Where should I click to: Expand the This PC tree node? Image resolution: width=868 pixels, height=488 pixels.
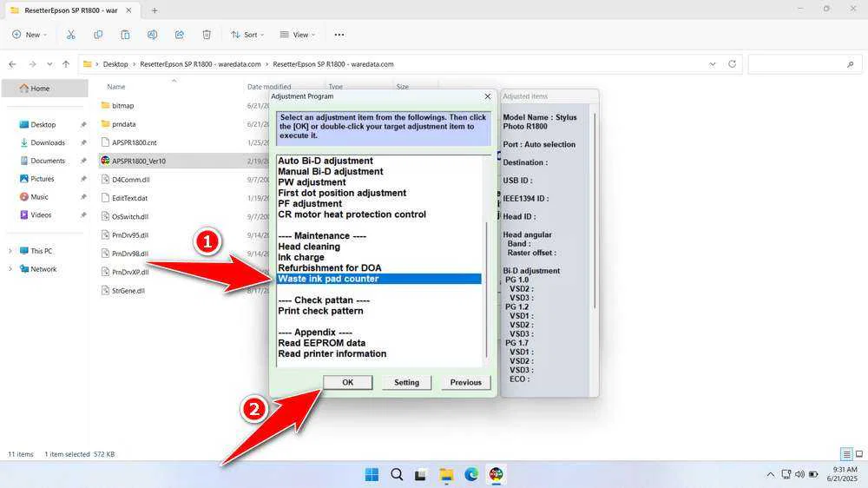click(10, 251)
